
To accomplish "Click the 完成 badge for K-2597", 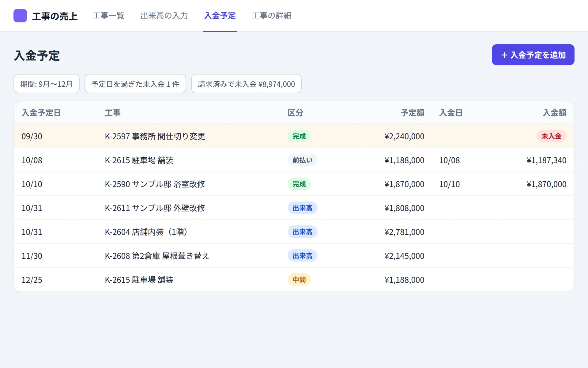I will pyautogui.click(x=299, y=136).
